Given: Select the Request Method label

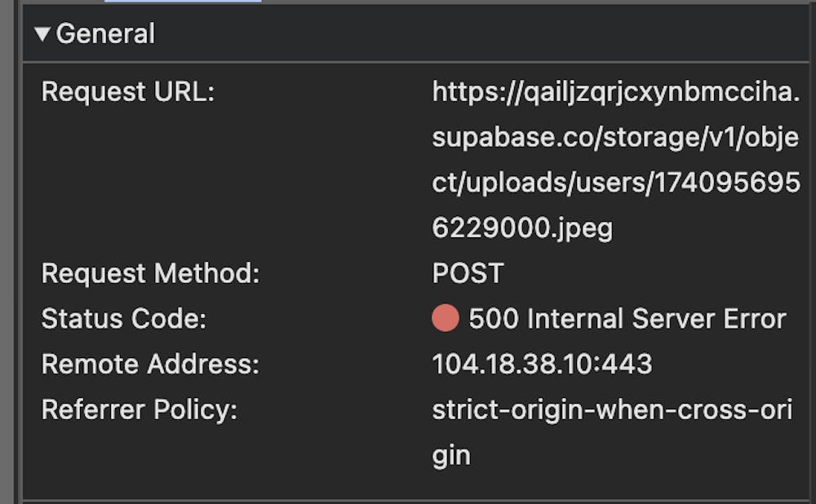Looking at the screenshot, I should tap(150, 273).
